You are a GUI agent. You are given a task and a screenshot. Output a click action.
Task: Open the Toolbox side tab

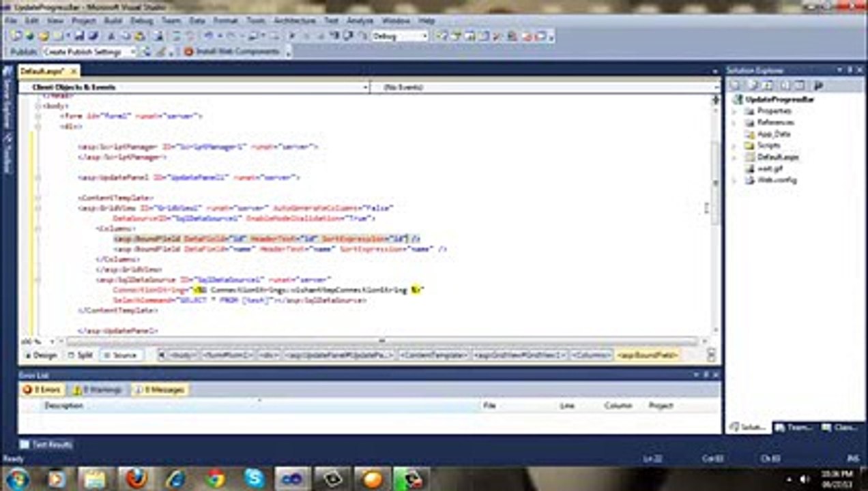point(8,152)
